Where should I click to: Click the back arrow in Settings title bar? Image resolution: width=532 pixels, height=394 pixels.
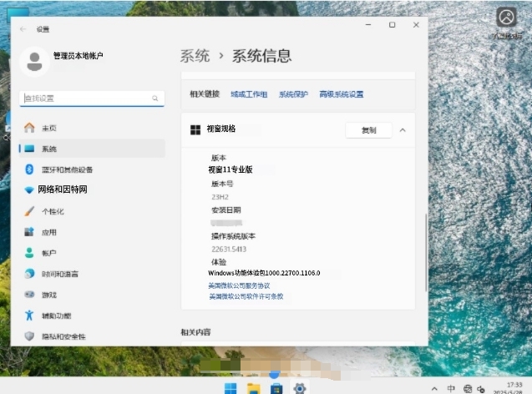pyautogui.click(x=23, y=28)
